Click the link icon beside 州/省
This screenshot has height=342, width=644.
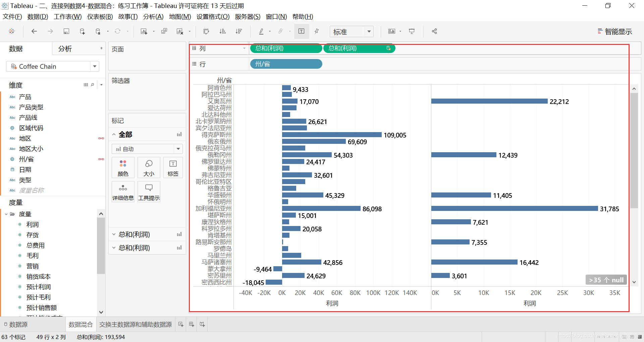[101, 159]
